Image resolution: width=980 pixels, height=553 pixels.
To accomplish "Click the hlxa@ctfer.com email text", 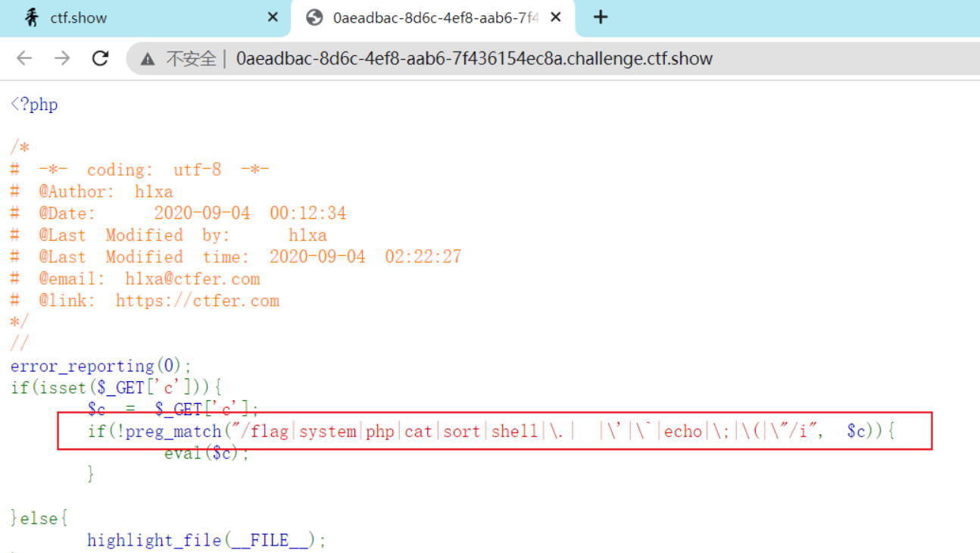I will [x=192, y=278].
